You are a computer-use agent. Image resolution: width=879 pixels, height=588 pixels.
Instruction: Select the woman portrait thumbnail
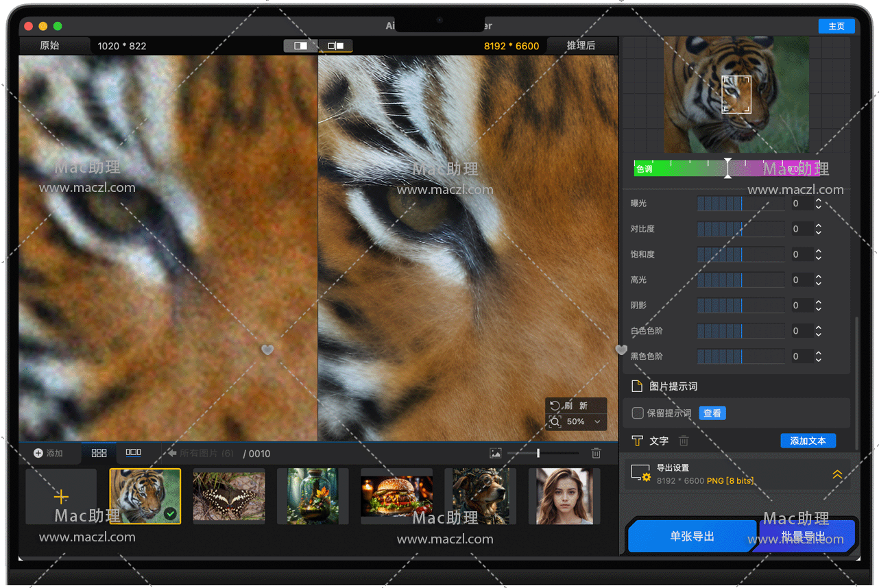(564, 496)
